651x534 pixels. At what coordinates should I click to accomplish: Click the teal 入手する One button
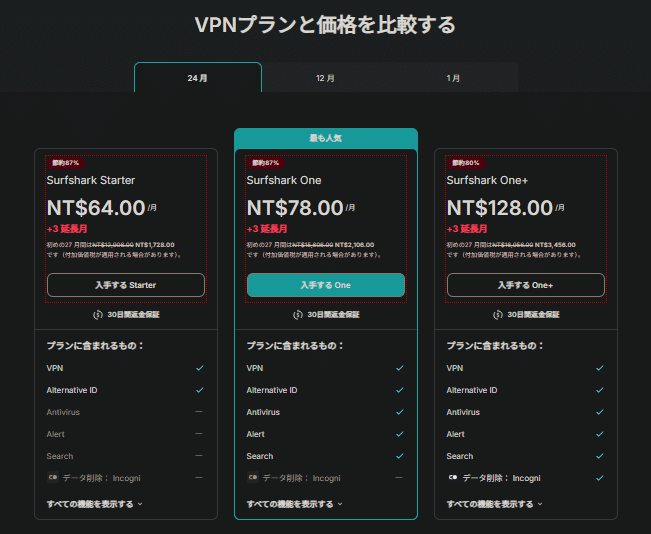click(x=326, y=285)
